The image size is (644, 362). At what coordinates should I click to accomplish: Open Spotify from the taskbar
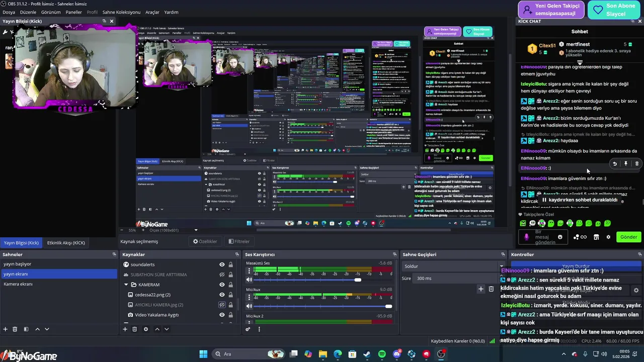(382, 354)
